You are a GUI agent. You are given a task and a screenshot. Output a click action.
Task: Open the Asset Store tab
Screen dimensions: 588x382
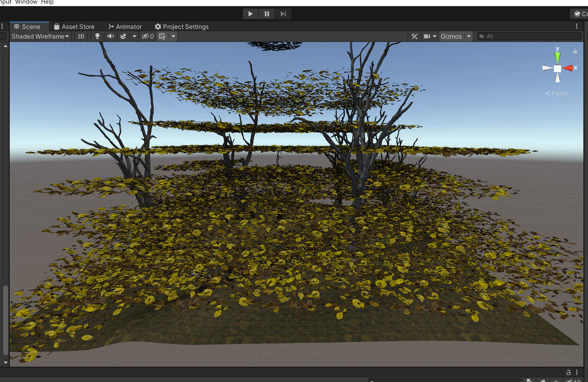pos(74,27)
